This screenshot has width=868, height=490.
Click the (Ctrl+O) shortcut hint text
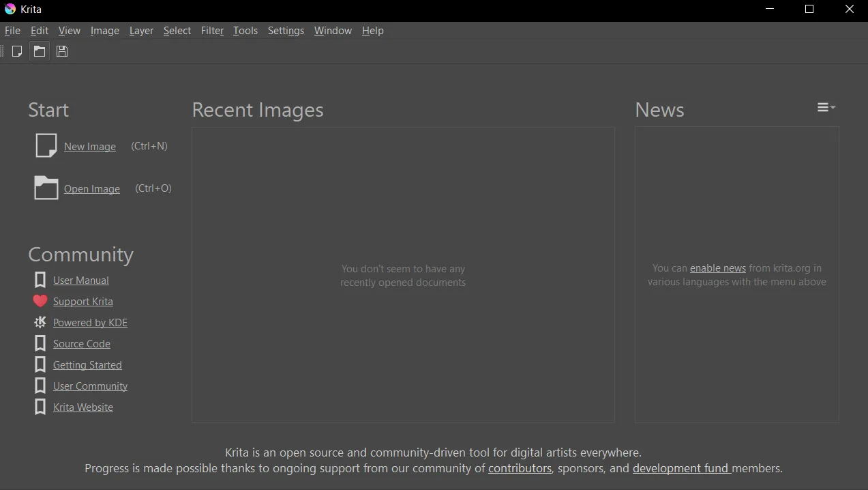(153, 188)
